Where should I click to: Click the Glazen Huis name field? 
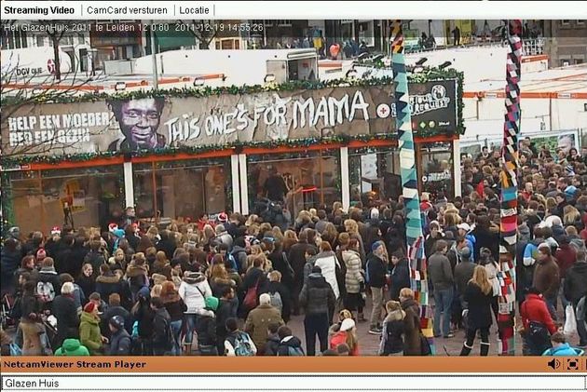click(293, 383)
